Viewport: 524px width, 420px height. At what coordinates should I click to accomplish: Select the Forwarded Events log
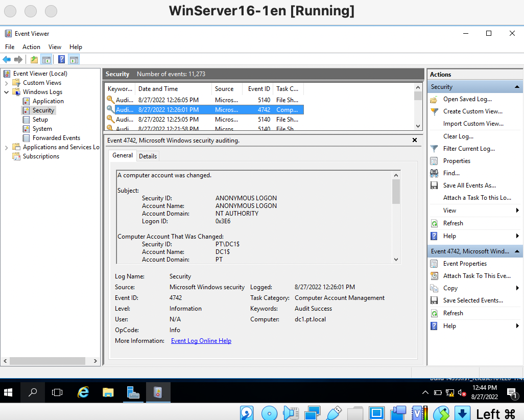click(x=56, y=138)
